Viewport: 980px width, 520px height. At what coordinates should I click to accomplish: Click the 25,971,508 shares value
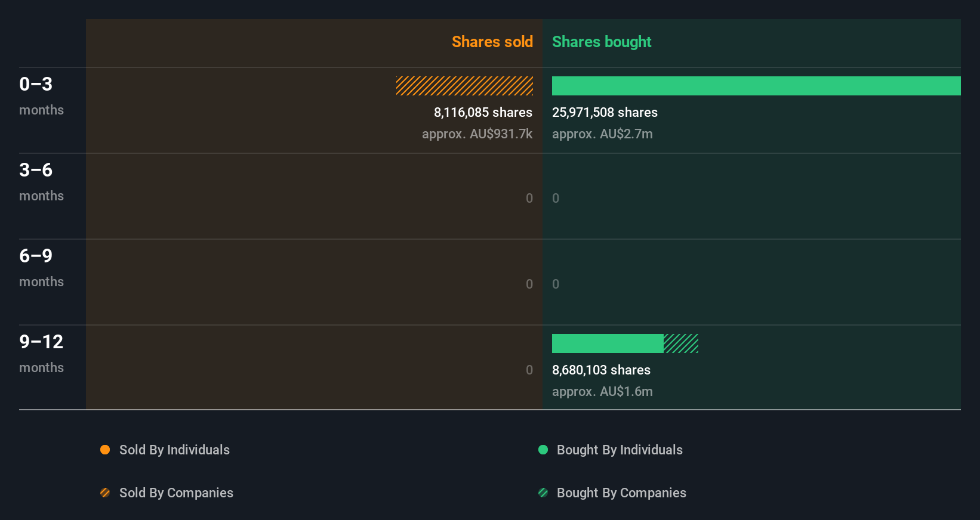coord(605,112)
